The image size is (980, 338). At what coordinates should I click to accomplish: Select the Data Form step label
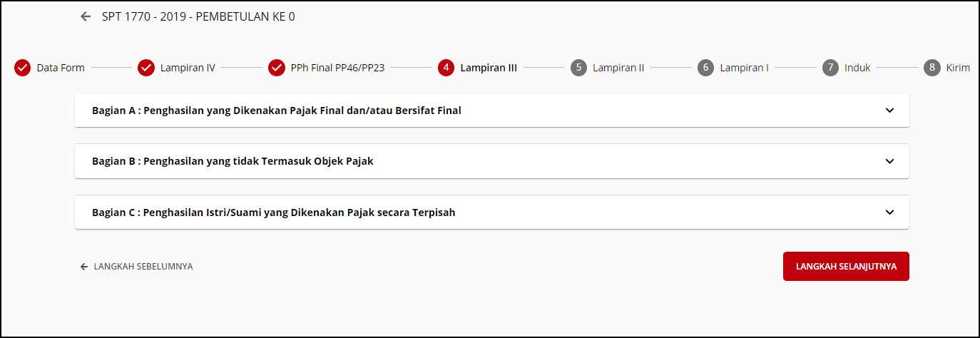click(x=61, y=68)
